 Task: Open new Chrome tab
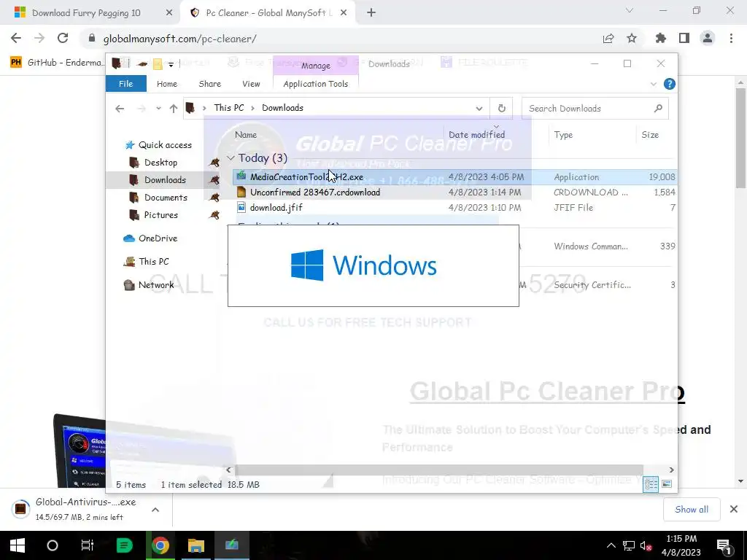(x=371, y=13)
